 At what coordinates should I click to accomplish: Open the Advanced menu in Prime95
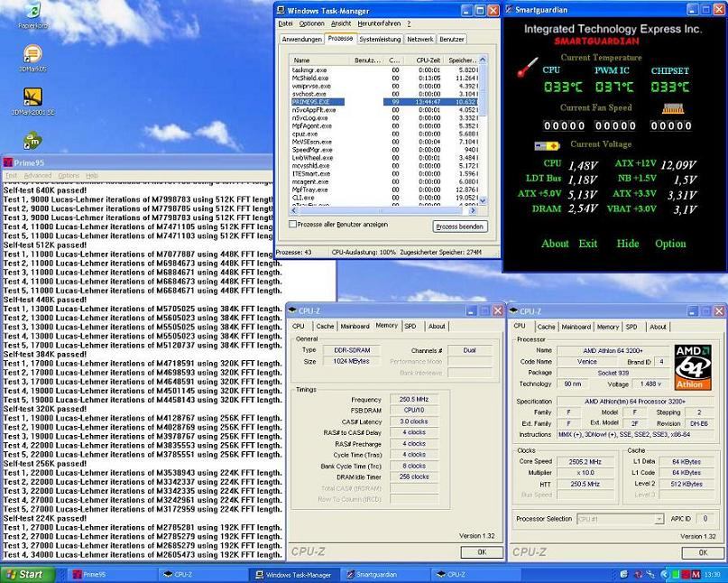click(38, 176)
